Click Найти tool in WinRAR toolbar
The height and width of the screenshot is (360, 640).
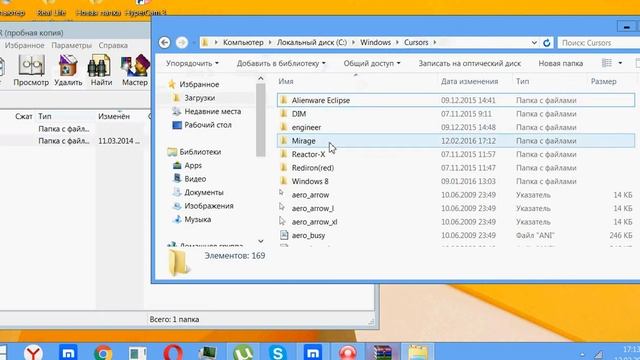[101, 70]
